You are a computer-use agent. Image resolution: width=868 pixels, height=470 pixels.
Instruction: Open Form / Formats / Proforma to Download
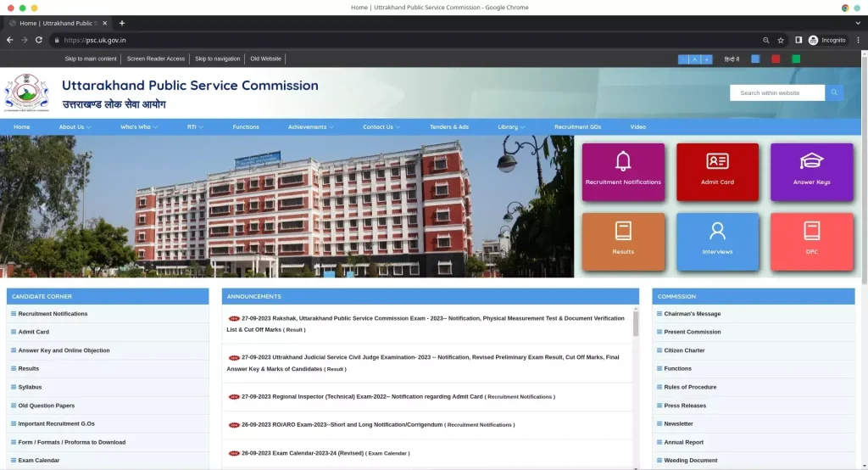72,442
